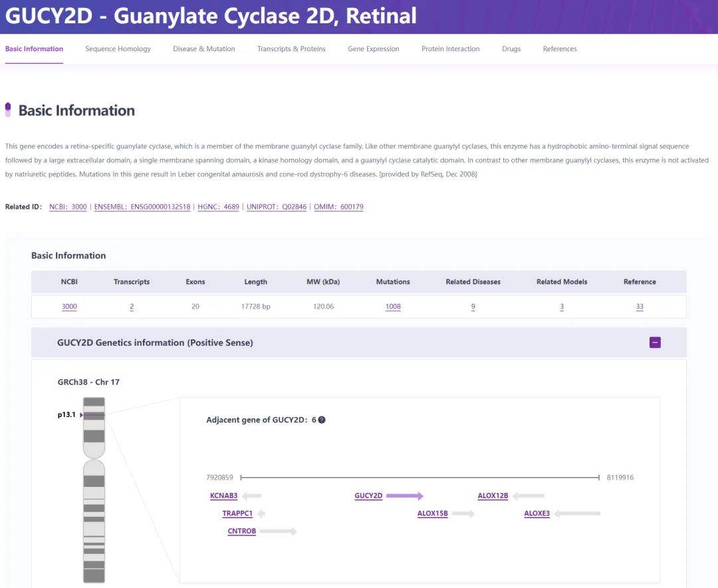Open the OMIM 600179 link

coord(338,207)
